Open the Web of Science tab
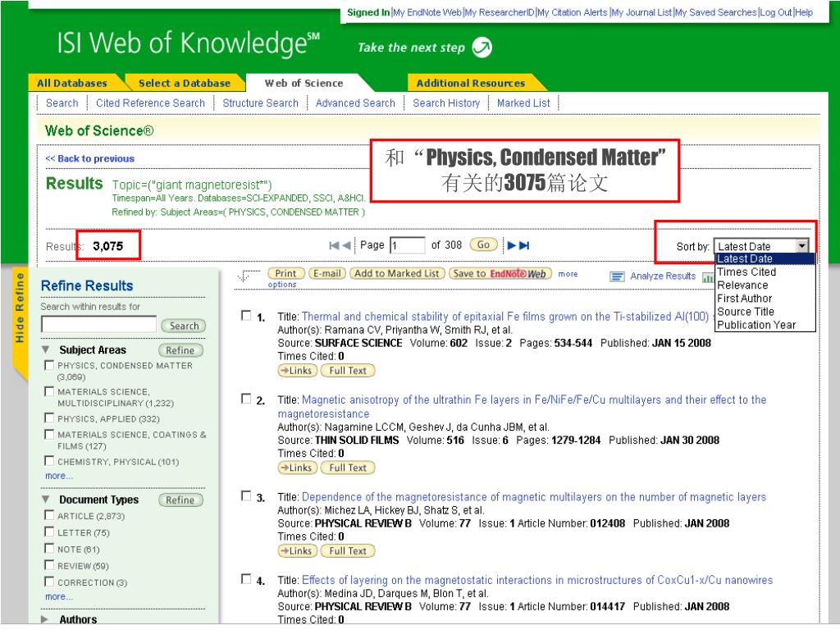This screenshot has width=840, height=630. [x=304, y=83]
